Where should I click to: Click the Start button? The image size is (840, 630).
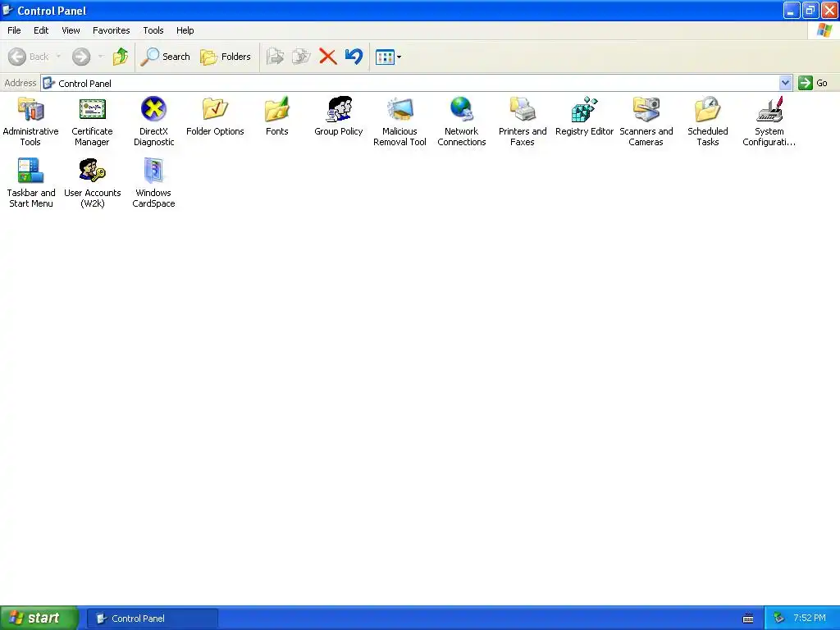pyautogui.click(x=39, y=619)
